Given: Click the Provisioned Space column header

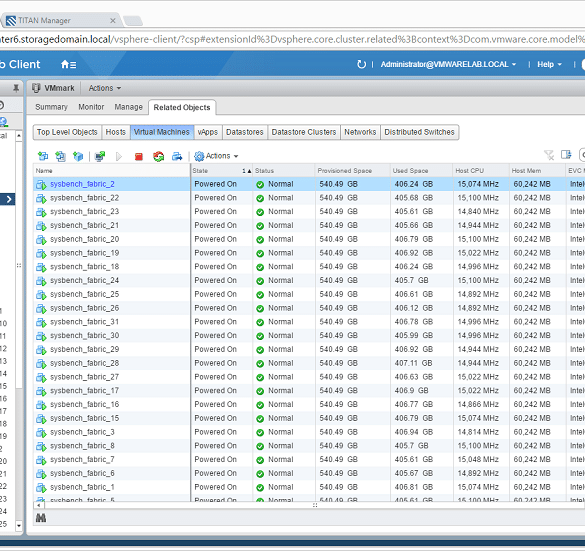Looking at the screenshot, I should [353, 171].
